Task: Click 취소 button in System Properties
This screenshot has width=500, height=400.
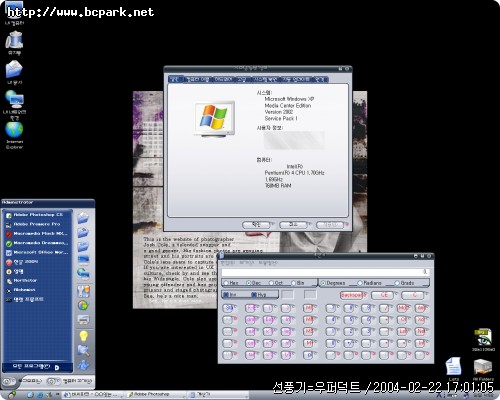Action: pos(293,225)
